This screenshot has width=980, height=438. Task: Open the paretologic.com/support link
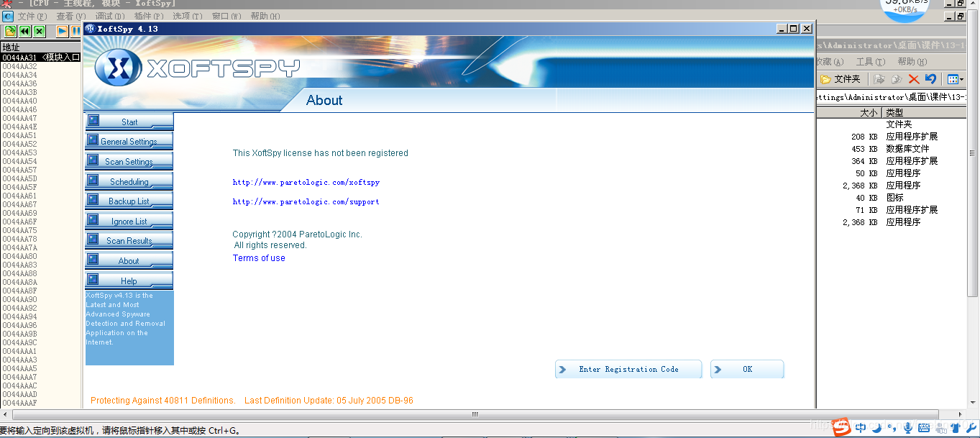tap(306, 202)
